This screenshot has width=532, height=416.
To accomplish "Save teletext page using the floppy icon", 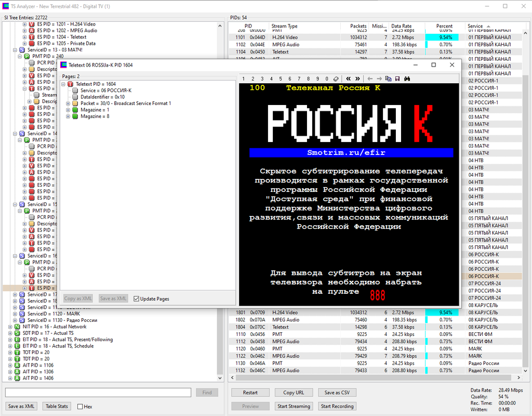I will 397,79.
